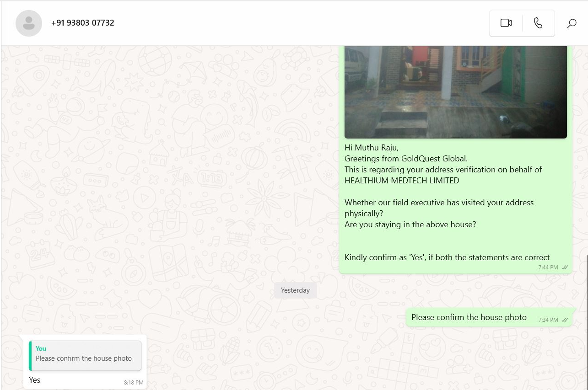Click the 8:18 PM timestamp
Image resolution: width=588 pixels, height=390 pixels.
tap(134, 383)
